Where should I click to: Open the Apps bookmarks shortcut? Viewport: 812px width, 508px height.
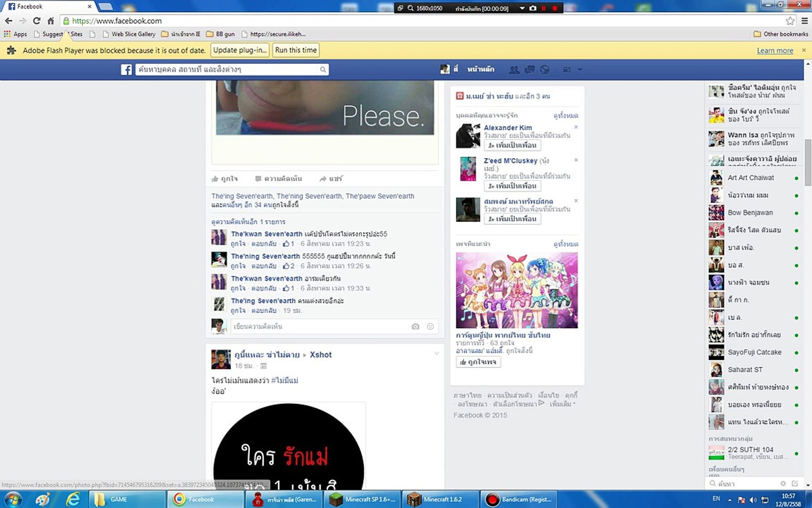click(16, 34)
